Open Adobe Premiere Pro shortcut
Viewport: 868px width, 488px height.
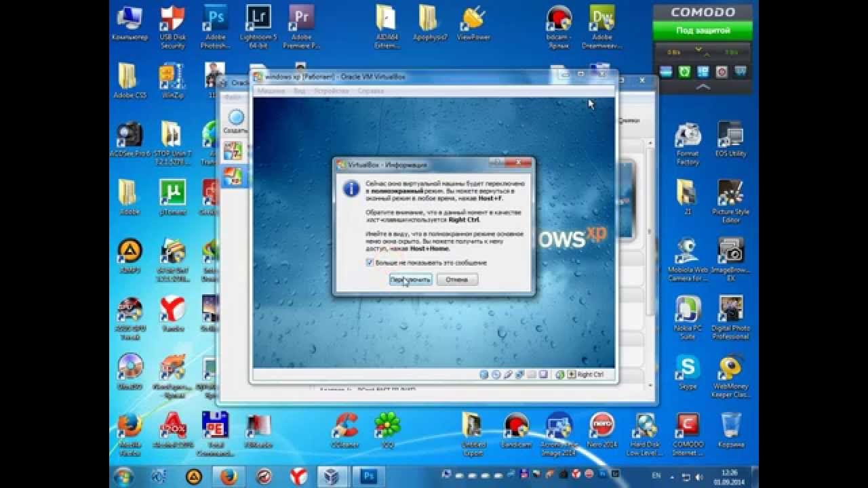(x=302, y=27)
